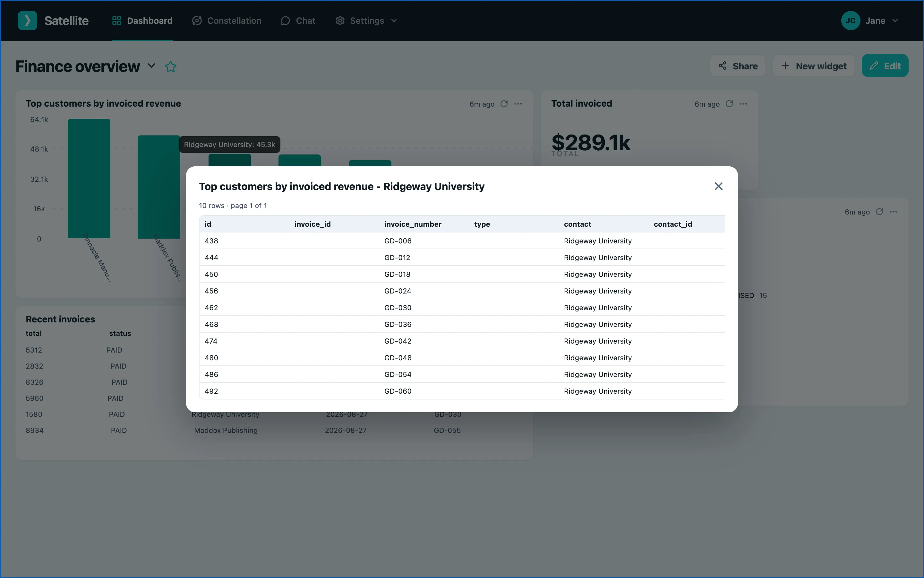Viewport: 924px width, 578px height.
Task: Click the JC avatar
Action: click(850, 21)
